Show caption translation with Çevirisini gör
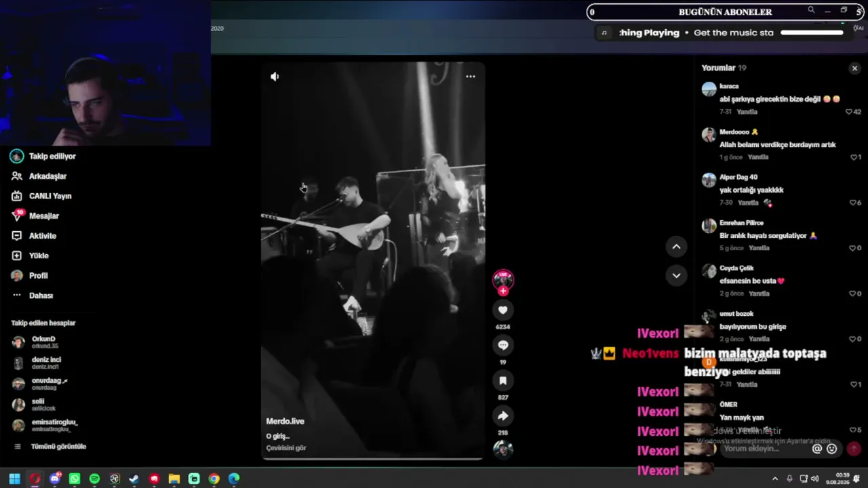 click(x=285, y=448)
